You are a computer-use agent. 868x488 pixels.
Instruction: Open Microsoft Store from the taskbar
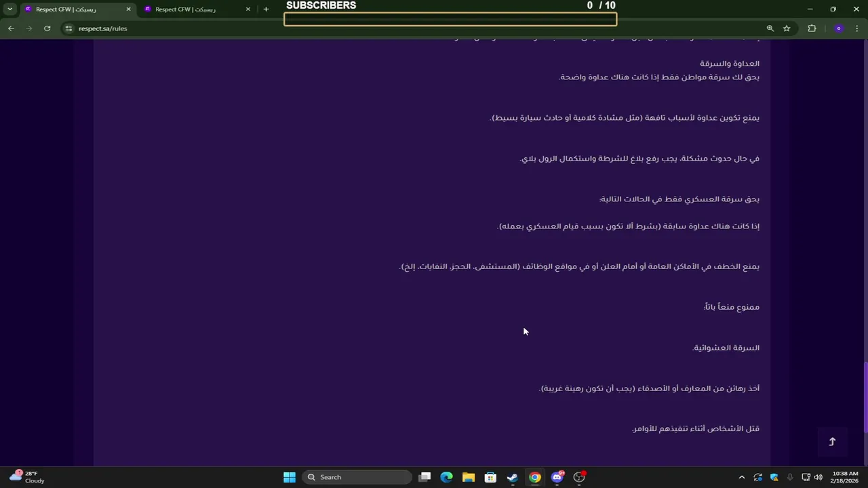point(490,477)
